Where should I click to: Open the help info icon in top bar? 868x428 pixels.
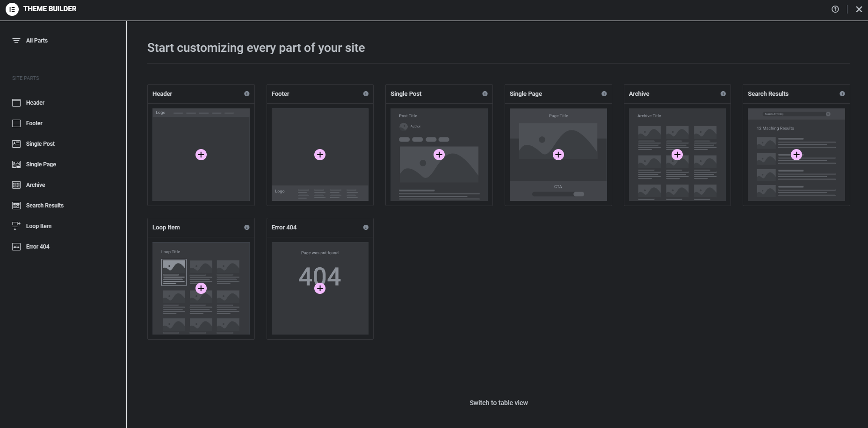[835, 9]
